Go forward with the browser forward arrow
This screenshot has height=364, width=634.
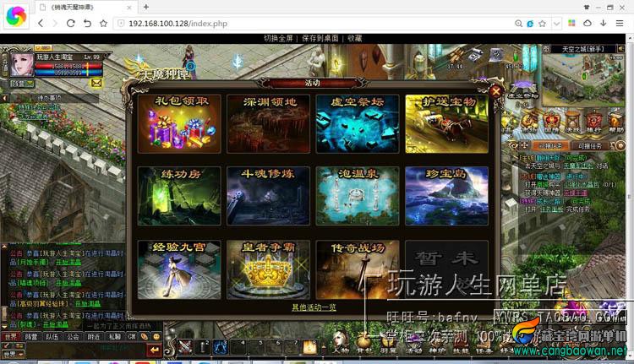(55, 24)
